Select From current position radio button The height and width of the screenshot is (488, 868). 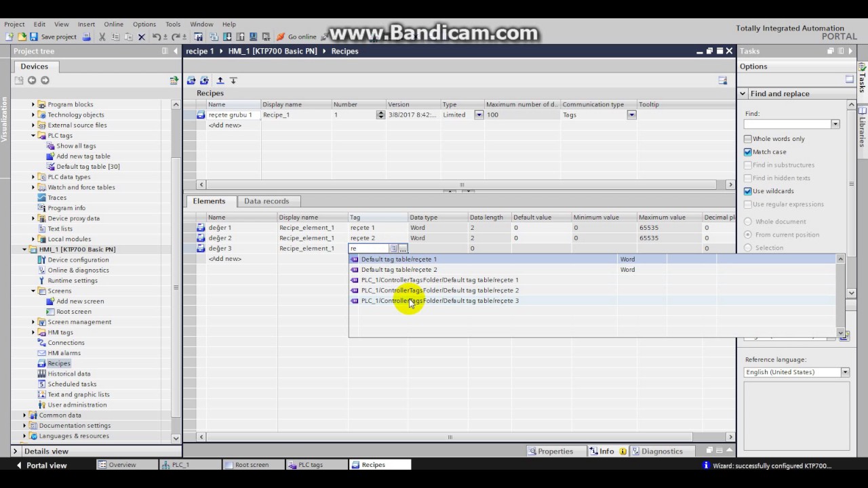click(748, 235)
